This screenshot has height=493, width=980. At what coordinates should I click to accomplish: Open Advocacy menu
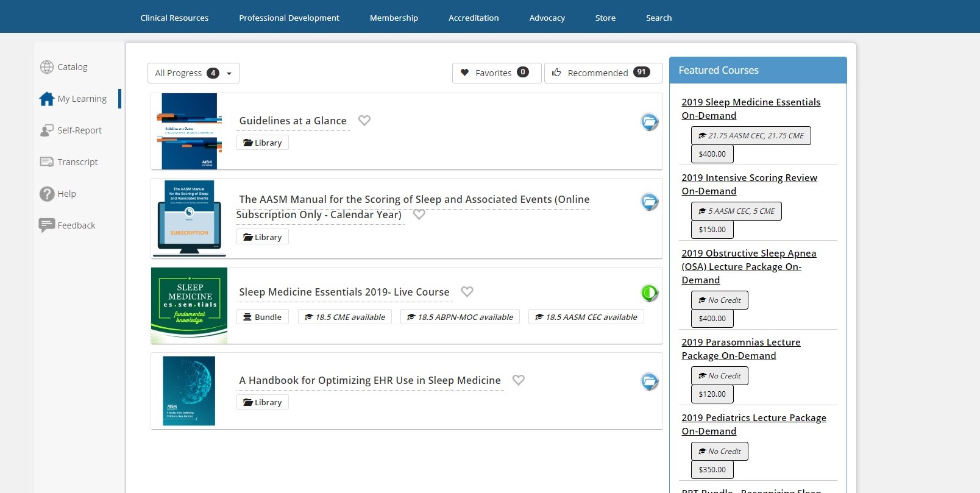[547, 18]
